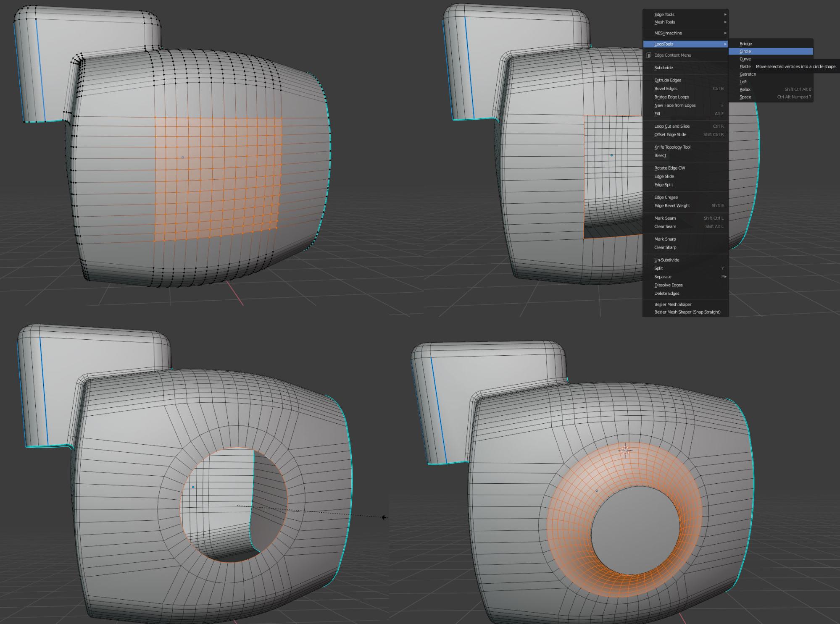The height and width of the screenshot is (624, 840).
Task: Select Relax in LoopTools submenu
Action: tap(745, 89)
